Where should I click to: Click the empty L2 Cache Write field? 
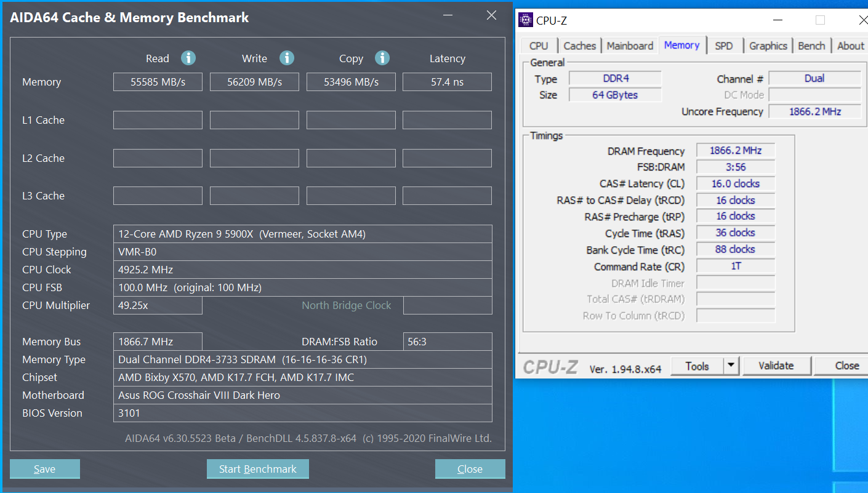point(254,158)
